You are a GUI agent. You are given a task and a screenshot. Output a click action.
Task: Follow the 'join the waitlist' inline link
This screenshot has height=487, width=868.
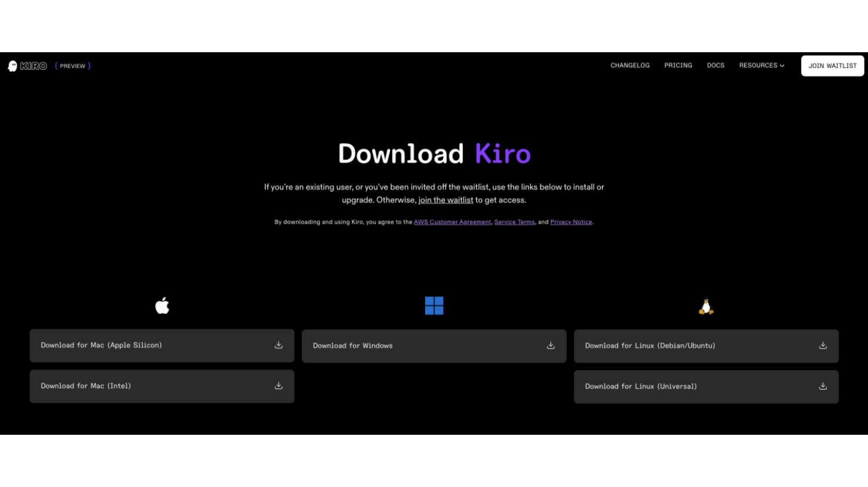445,200
